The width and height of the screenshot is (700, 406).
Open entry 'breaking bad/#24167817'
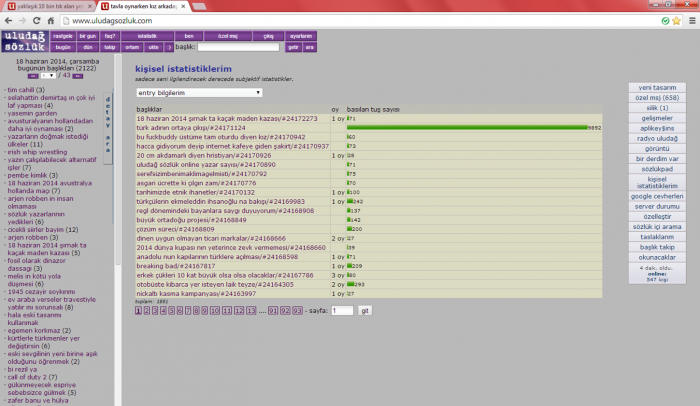click(176, 266)
